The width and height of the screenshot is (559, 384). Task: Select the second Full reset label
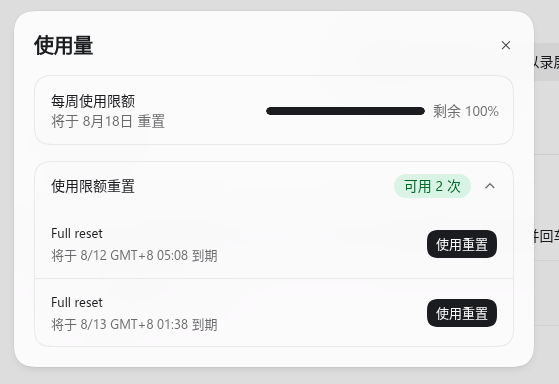[77, 302]
